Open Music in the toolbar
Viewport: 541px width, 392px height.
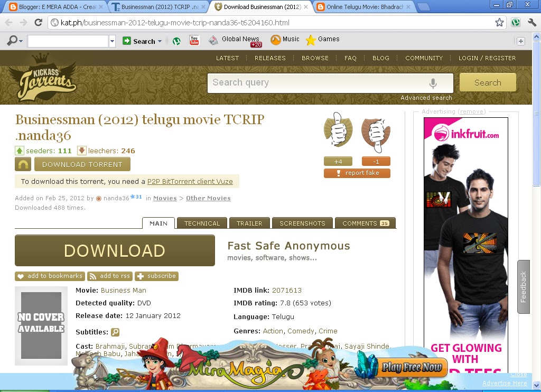click(285, 40)
